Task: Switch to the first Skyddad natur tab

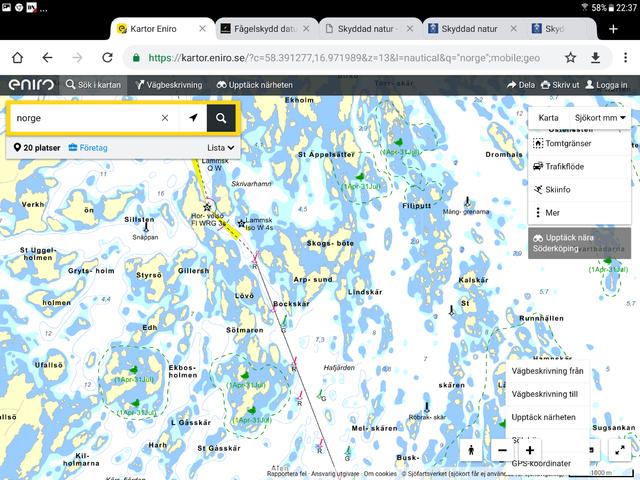Action: point(365,29)
